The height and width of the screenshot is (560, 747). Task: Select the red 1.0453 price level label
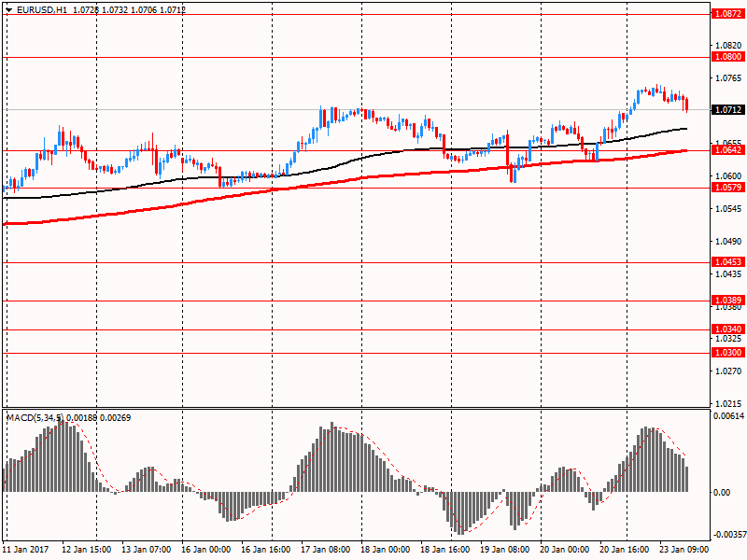(727, 263)
